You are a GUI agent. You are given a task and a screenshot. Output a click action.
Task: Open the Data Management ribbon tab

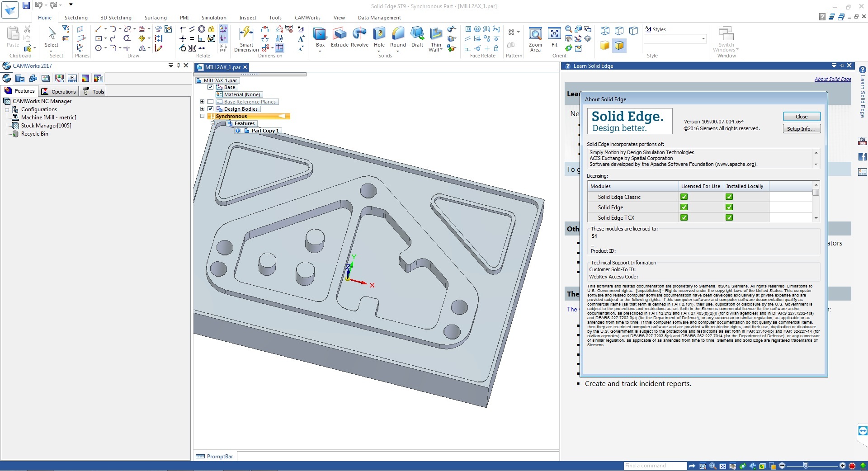[x=379, y=18]
